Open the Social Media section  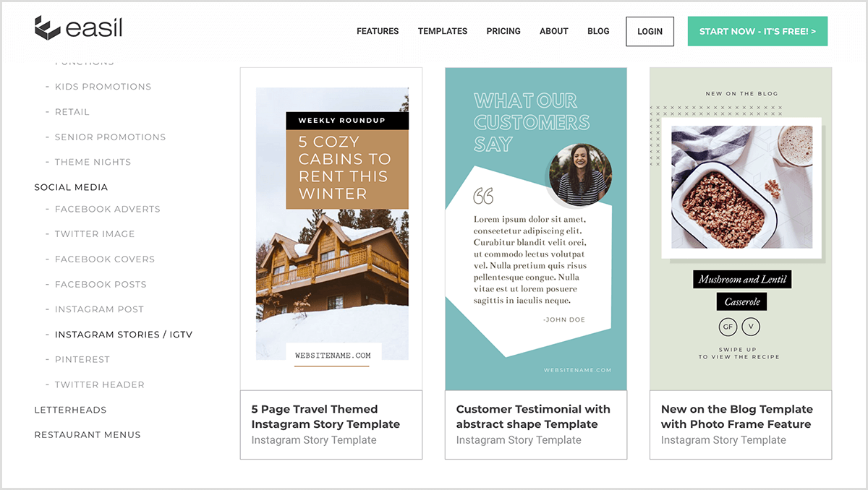(x=71, y=187)
